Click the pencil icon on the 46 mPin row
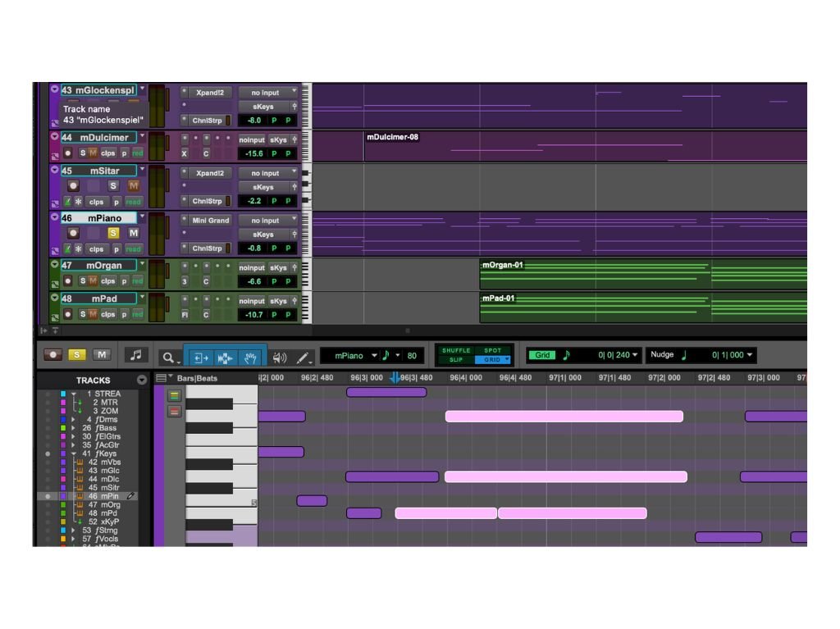 (x=130, y=496)
